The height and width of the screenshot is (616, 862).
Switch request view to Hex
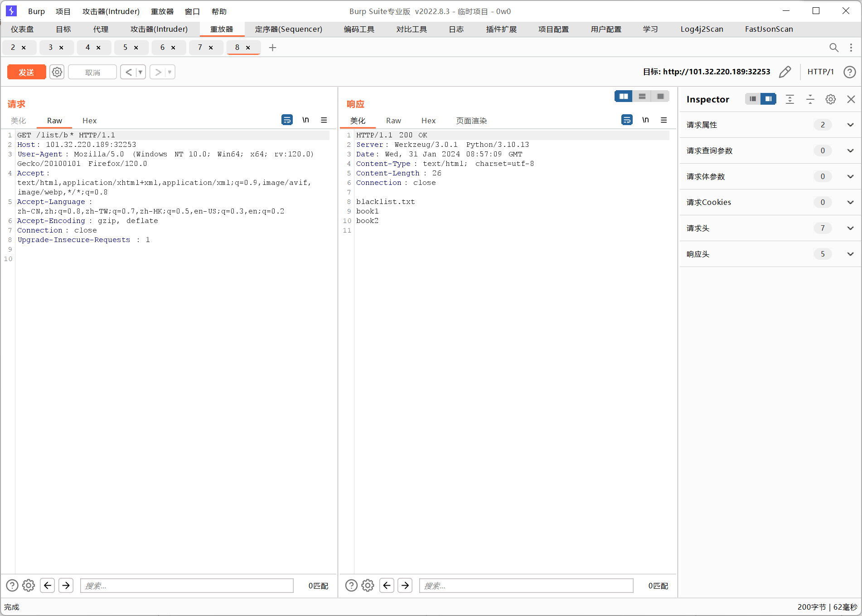89,121
